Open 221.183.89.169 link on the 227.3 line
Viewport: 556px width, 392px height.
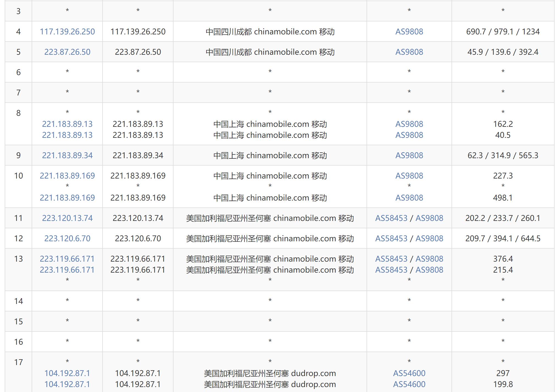click(67, 176)
